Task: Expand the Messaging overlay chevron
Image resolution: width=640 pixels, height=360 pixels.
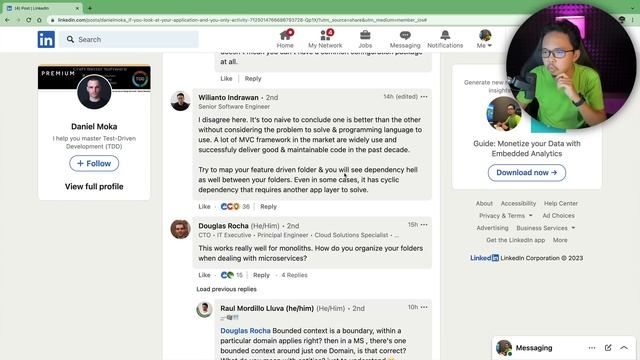Action: 624,348
